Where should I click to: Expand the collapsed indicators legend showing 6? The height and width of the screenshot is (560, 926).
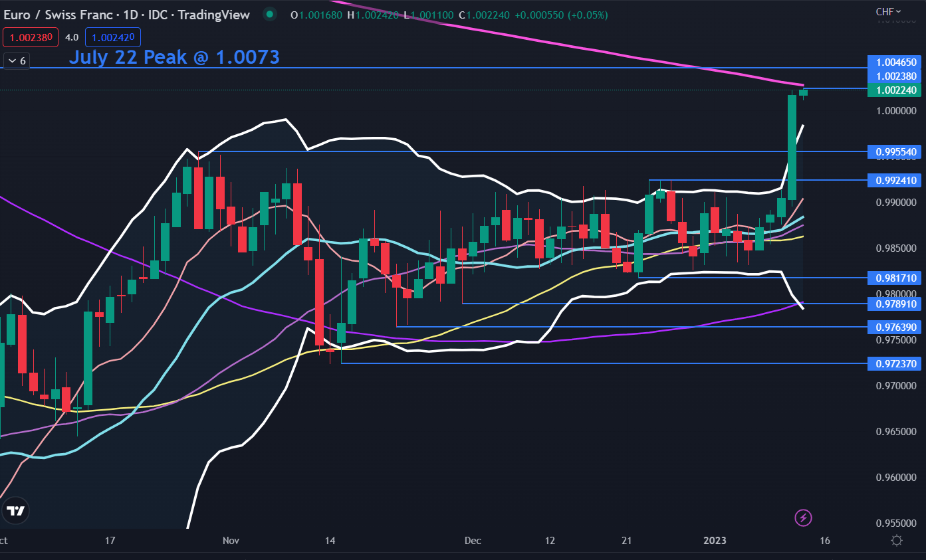click(15, 61)
